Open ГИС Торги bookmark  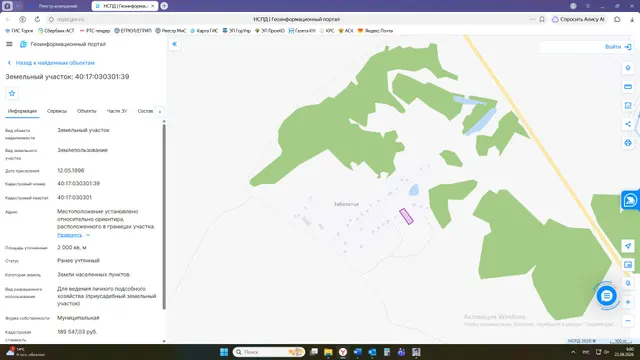pyautogui.click(x=19, y=31)
